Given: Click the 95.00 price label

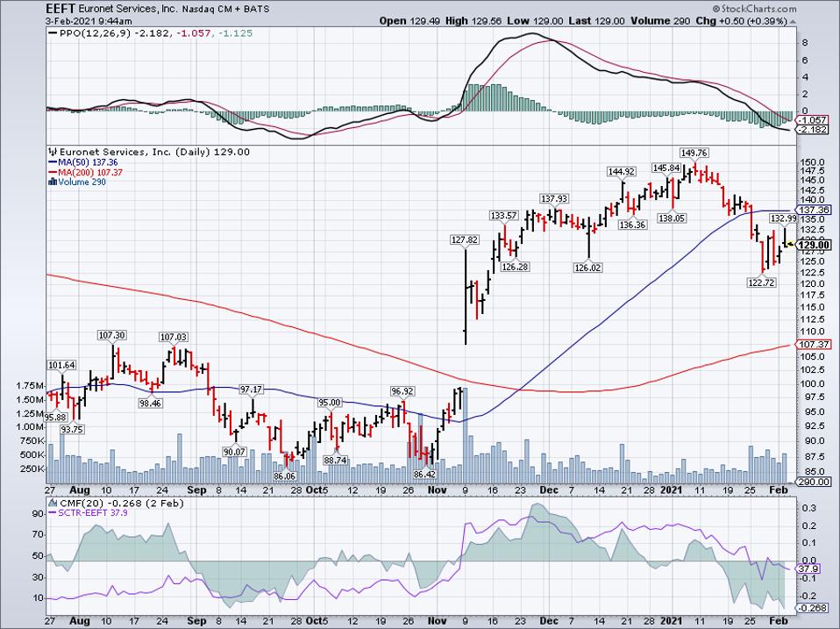Looking at the screenshot, I should [x=329, y=403].
